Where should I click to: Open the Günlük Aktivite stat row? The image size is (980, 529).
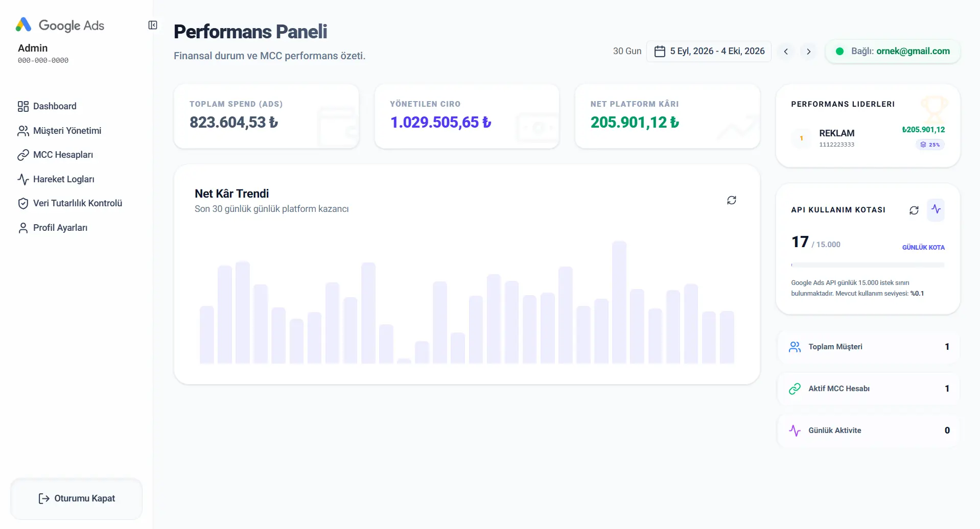click(868, 430)
